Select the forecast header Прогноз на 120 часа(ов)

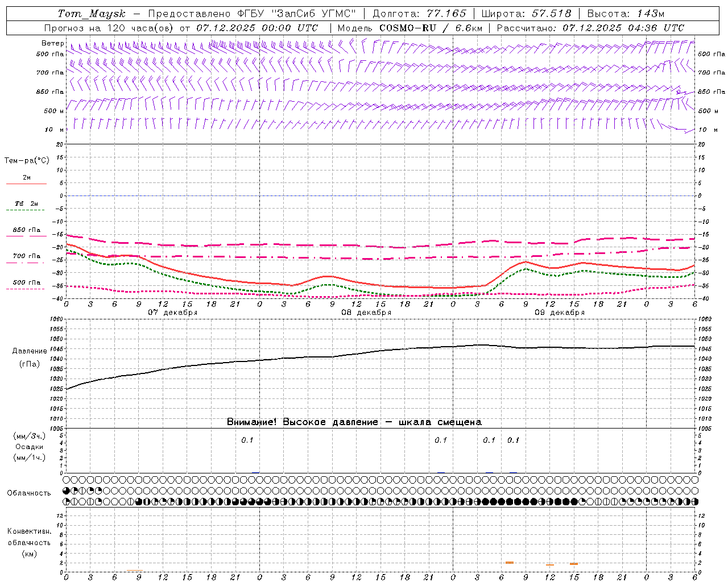(110, 28)
